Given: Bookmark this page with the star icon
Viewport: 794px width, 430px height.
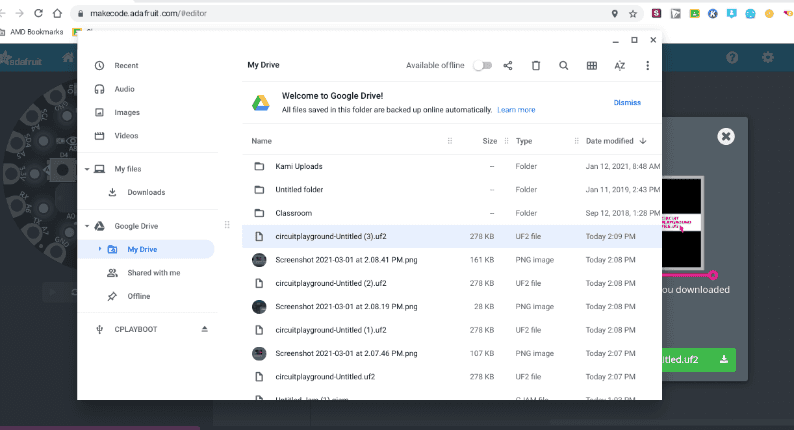Looking at the screenshot, I should coord(633,15).
